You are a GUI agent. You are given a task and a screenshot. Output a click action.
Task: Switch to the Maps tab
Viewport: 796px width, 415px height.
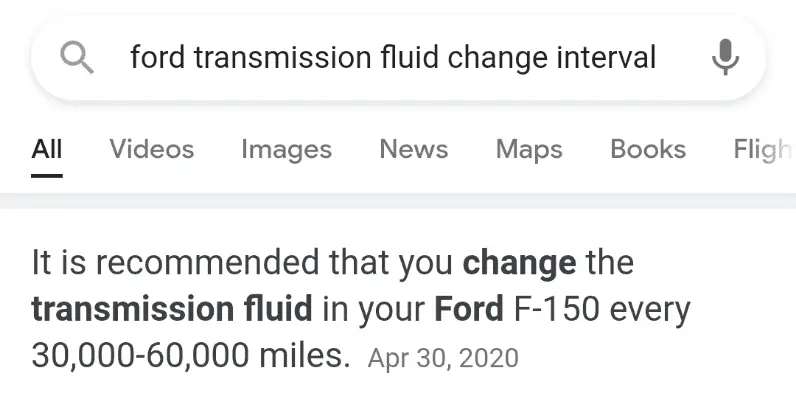pos(529,150)
